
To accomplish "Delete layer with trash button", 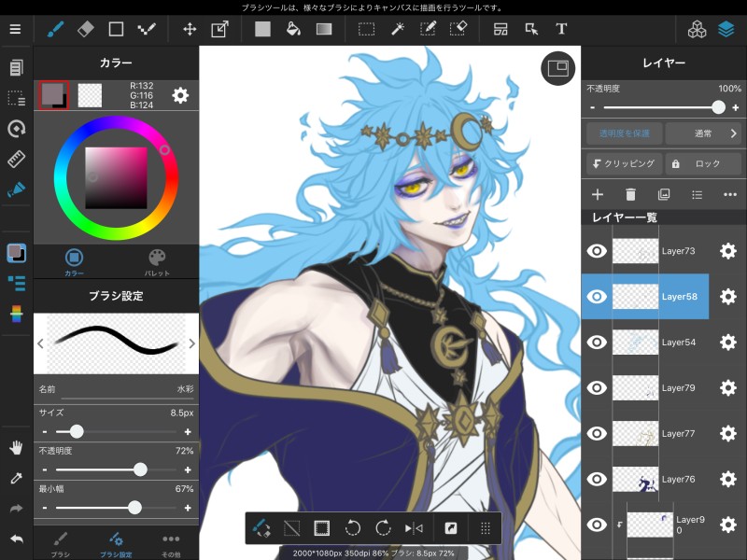I will tap(630, 194).
